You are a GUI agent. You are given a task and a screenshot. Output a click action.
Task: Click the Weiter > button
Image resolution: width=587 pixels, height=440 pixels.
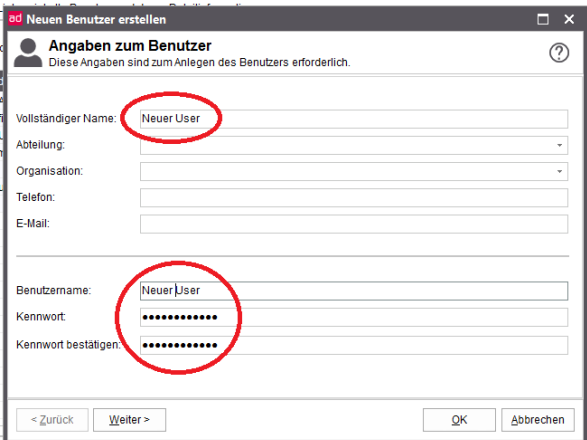pos(130,420)
